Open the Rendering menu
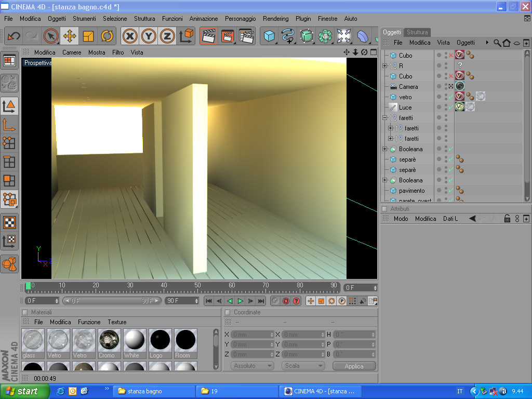Image resolution: width=532 pixels, height=399 pixels. click(x=275, y=19)
